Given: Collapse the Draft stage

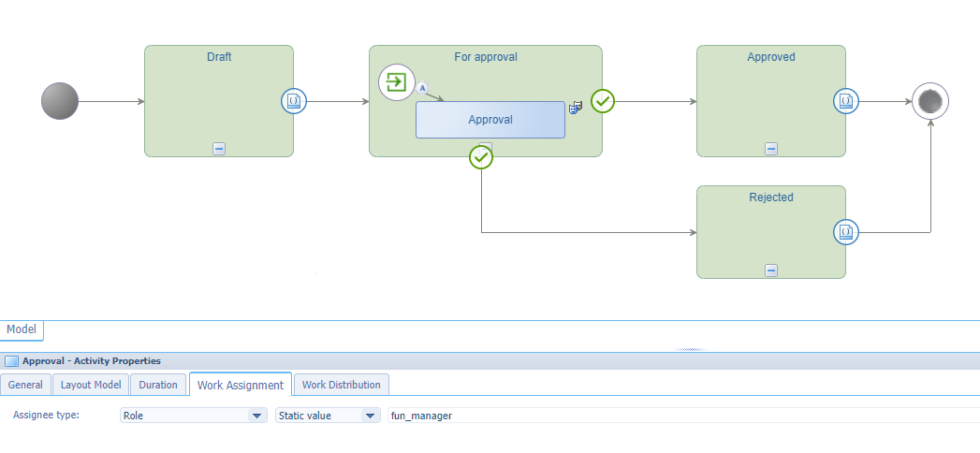Looking at the screenshot, I should tap(219, 149).
